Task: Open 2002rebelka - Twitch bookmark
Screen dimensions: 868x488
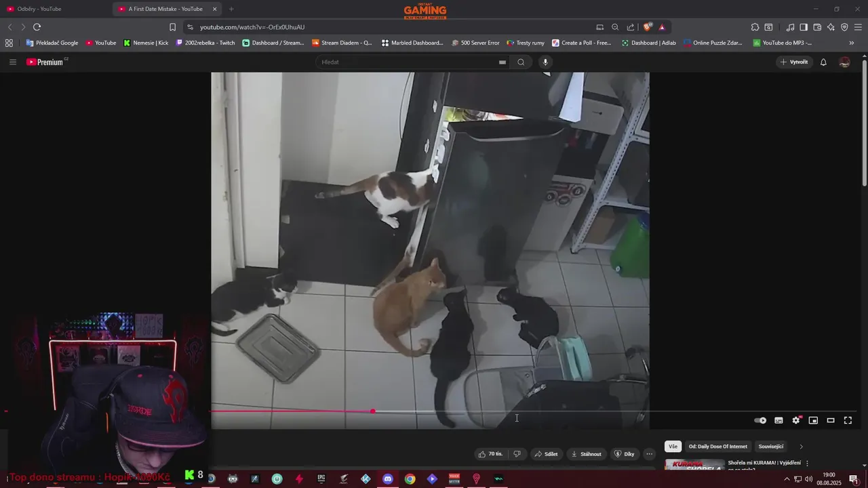Action: coord(205,43)
